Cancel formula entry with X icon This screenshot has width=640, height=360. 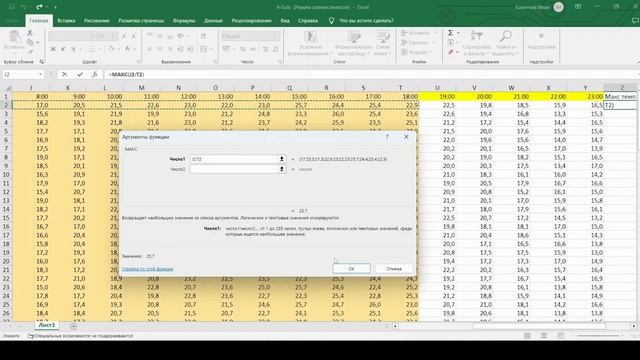click(64, 74)
